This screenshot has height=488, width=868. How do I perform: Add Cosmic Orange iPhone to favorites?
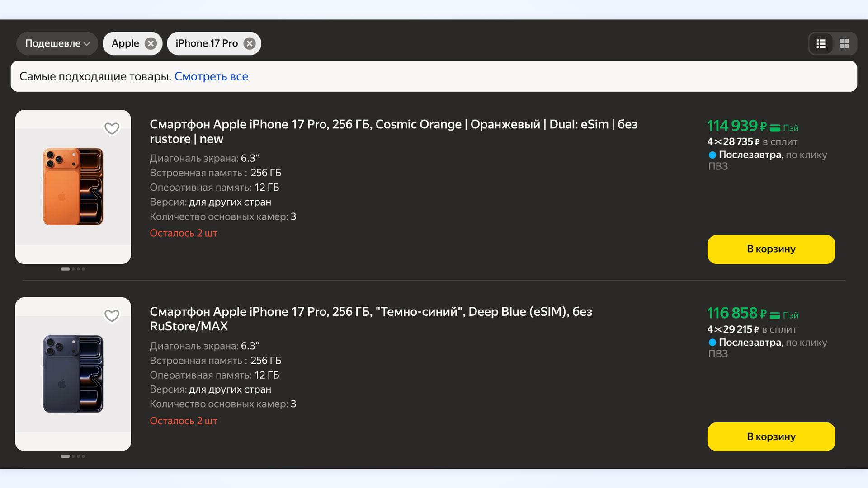112,128
